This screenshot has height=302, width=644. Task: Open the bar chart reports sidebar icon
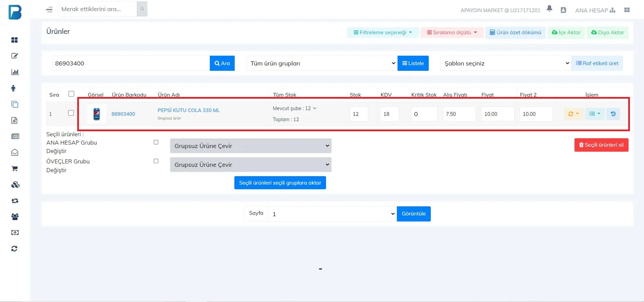[15, 72]
